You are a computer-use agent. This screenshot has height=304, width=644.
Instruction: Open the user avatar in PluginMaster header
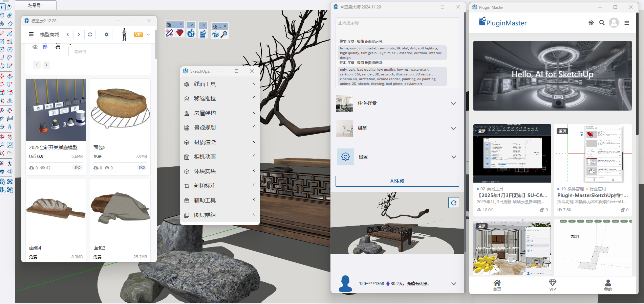pos(614,23)
